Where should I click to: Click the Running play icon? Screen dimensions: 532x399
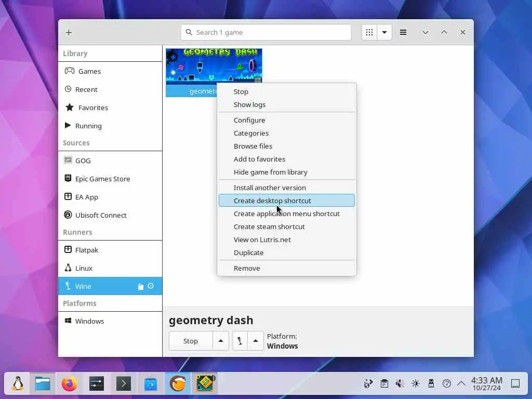pyautogui.click(x=68, y=126)
